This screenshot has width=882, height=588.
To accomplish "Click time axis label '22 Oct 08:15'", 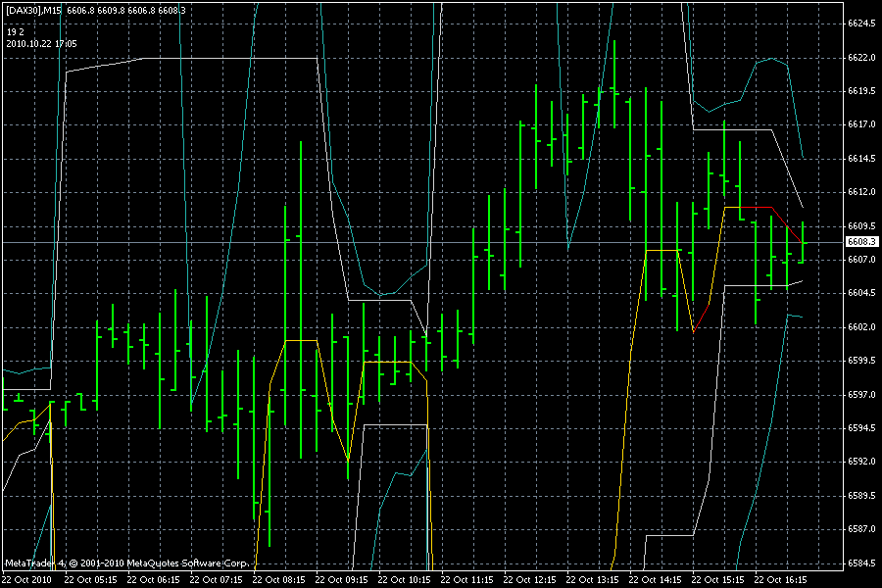I will [279, 579].
